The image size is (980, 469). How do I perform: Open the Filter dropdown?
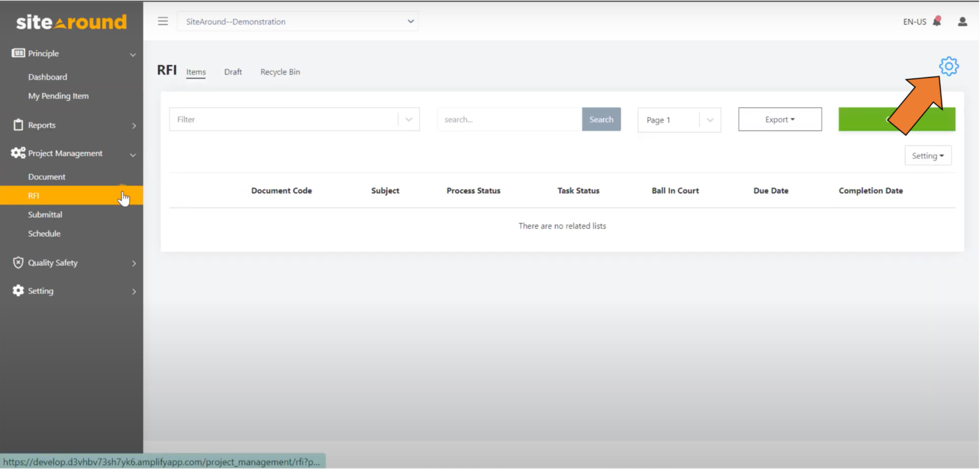tap(294, 119)
